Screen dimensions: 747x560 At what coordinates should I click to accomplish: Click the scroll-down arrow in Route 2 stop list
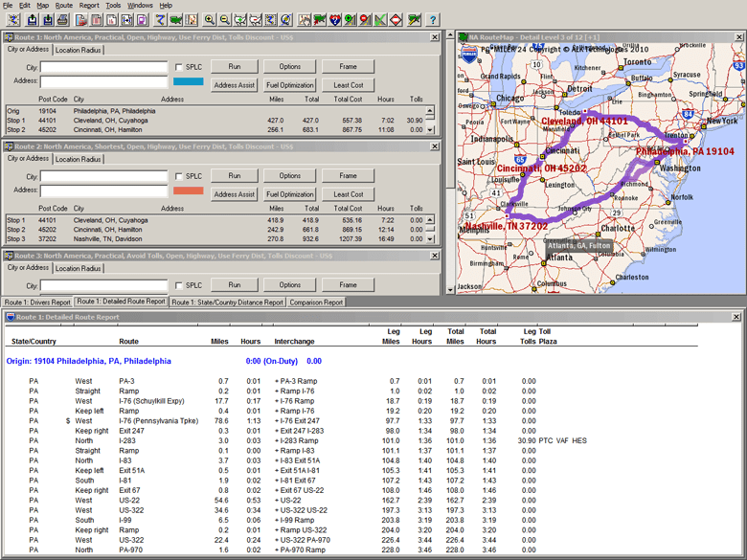pyautogui.click(x=430, y=238)
